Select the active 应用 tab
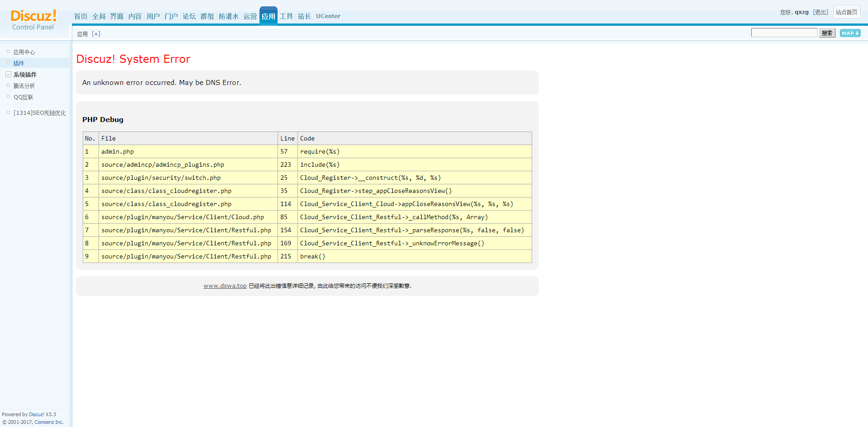 click(x=268, y=16)
